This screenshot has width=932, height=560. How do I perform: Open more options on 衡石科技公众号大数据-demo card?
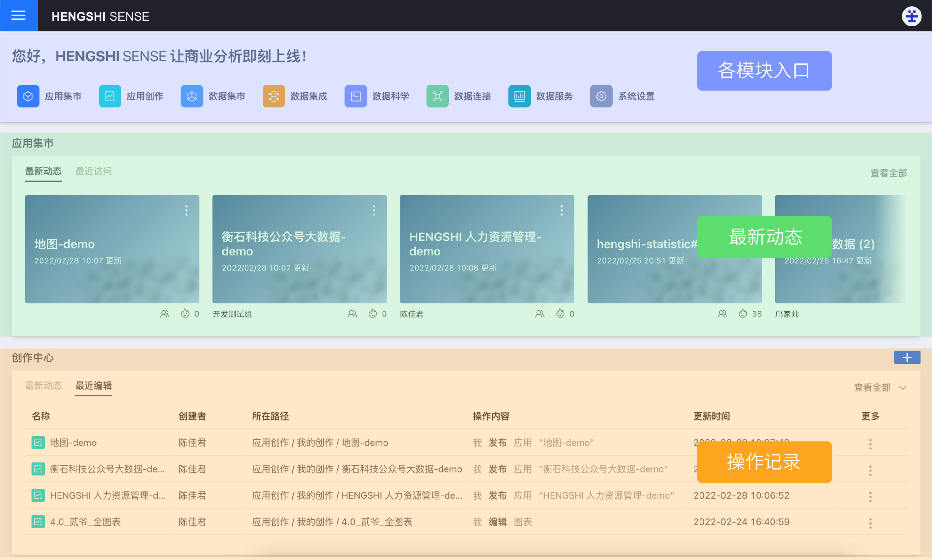tap(374, 211)
